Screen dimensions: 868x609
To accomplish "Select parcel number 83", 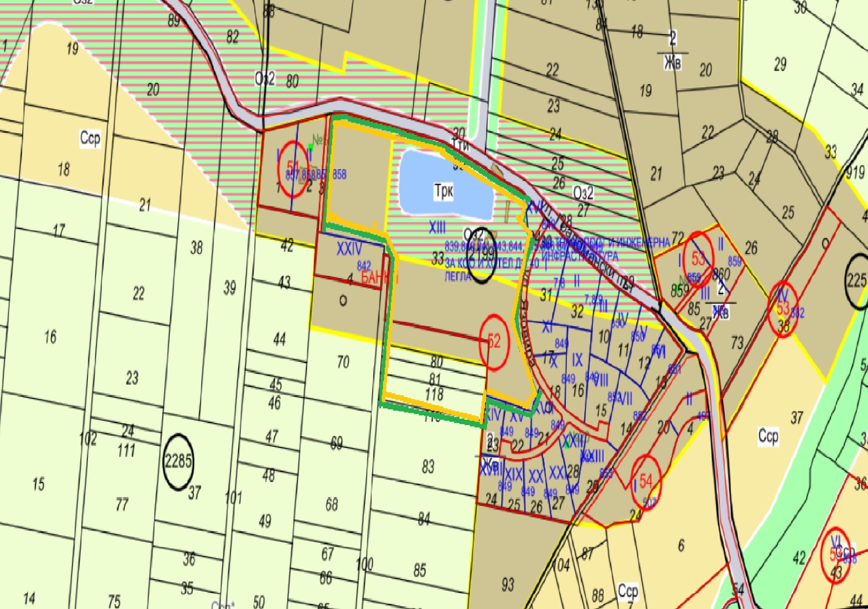I will click(x=428, y=466).
